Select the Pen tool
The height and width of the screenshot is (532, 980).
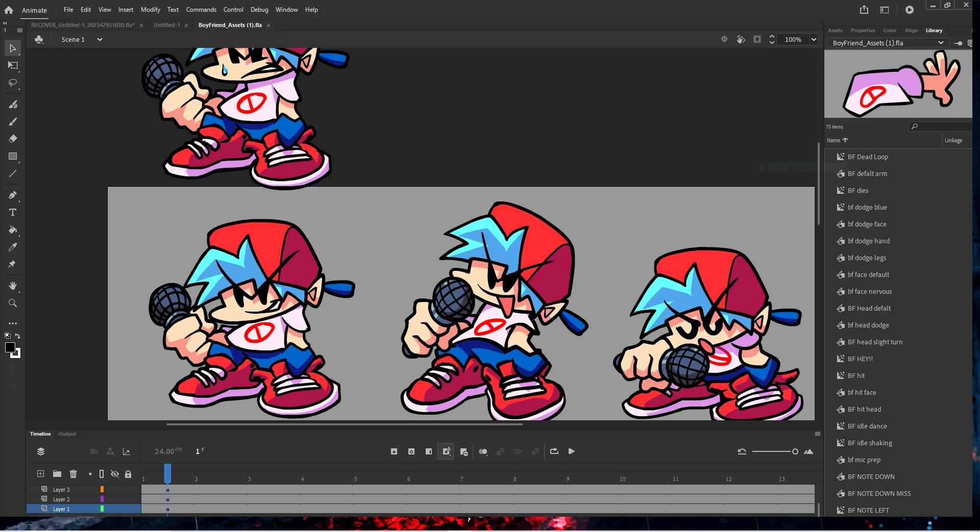(13, 195)
